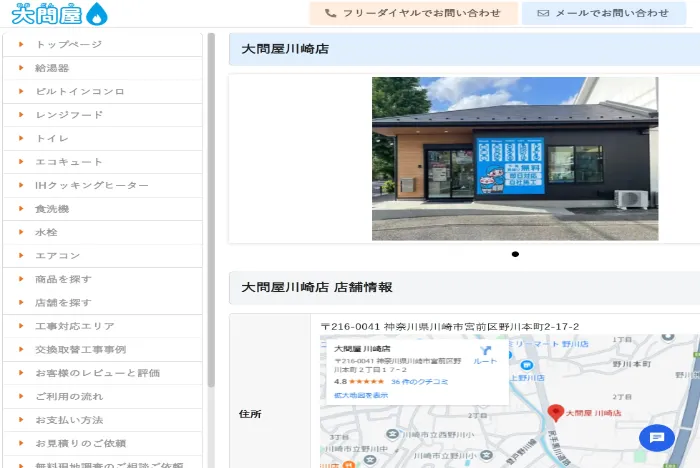Click the arrow icon beside トップページ
The width and height of the screenshot is (700, 468).
20,44
